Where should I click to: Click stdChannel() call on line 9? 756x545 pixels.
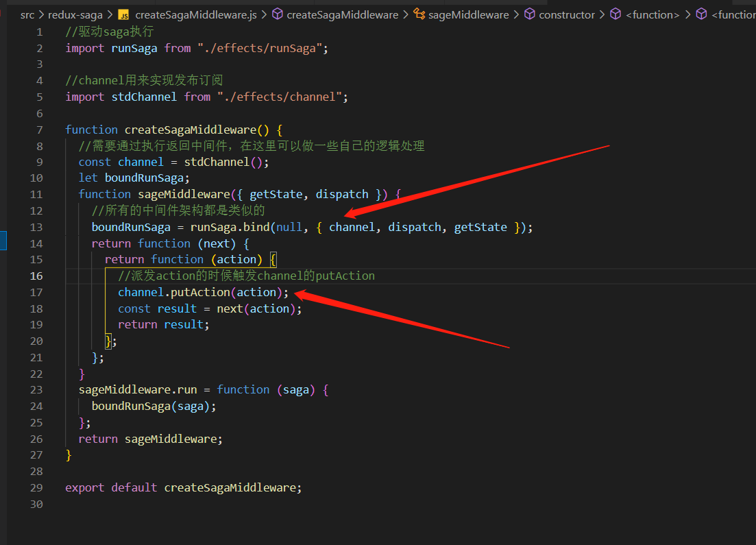click(x=223, y=162)
